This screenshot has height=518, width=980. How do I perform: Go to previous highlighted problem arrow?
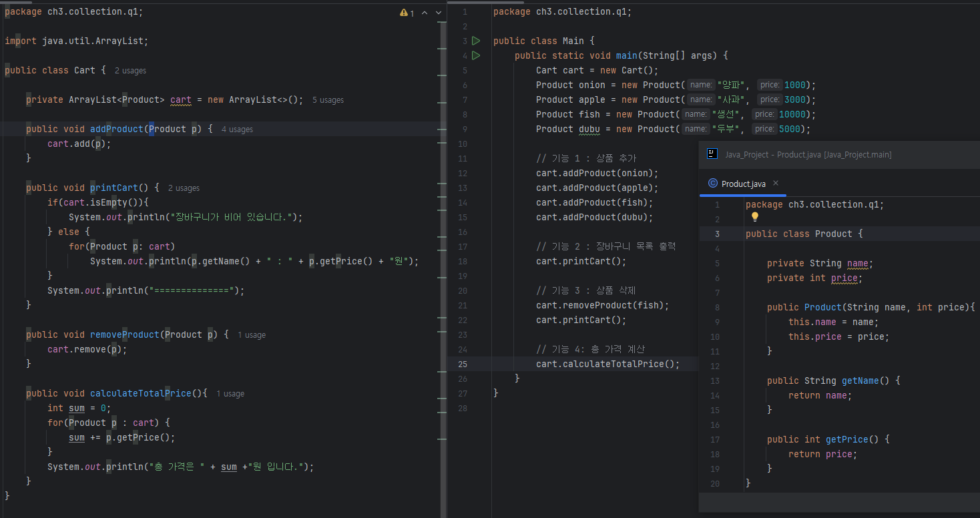pyautogui.click(x=425, y=13)
